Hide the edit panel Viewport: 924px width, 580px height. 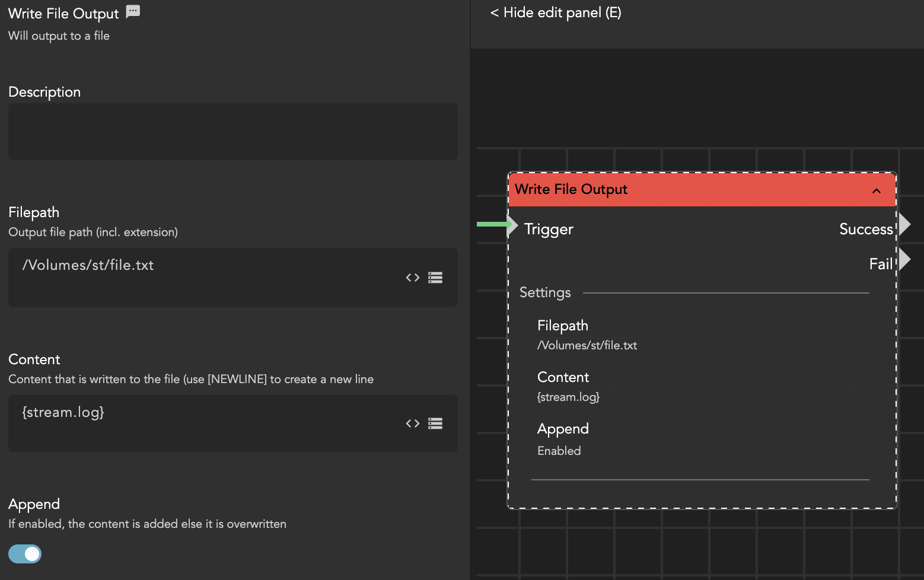556,12
